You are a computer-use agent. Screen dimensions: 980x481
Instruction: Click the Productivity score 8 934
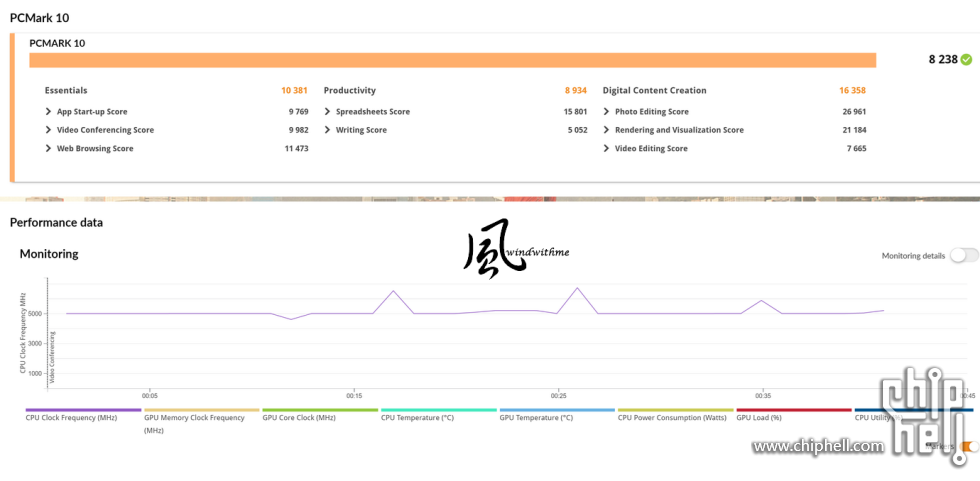[x=576, y=91]
